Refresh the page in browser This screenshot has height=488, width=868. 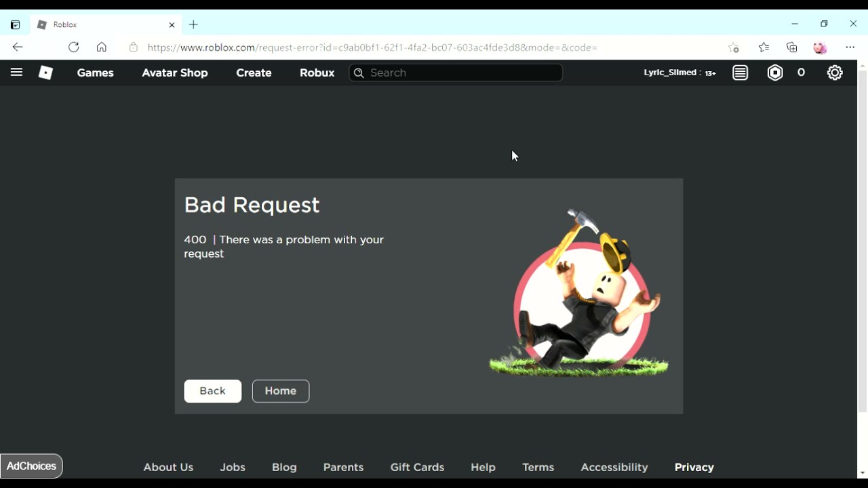pos(74,47)
